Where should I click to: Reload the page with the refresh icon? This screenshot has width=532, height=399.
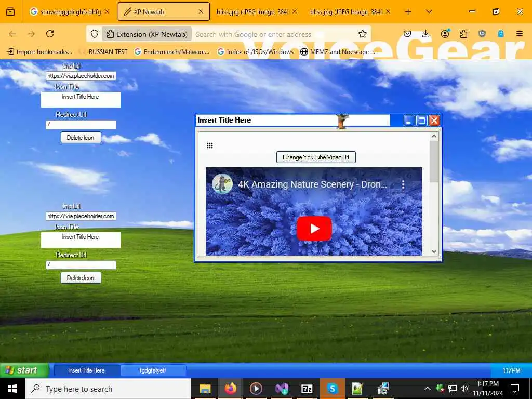point(50,34)
